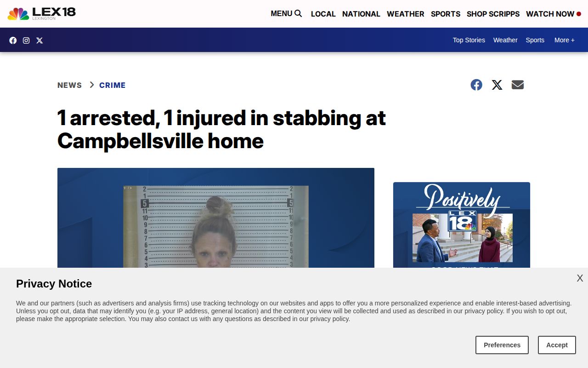Open LEX 18 Instagram page icon

[26, 40]
